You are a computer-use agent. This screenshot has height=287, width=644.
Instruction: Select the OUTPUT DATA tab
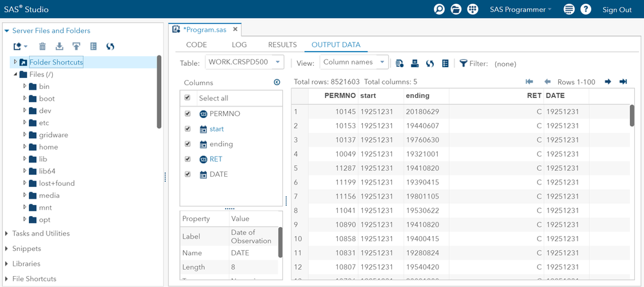point(336,45)
